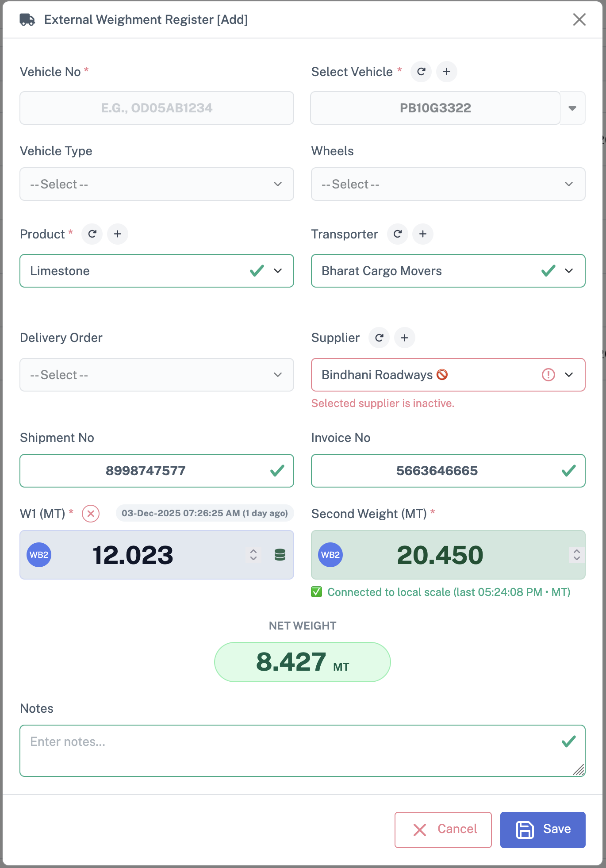Refresh the Supplier list
Viewport: 606px width, 868px height.
point(379,338)
